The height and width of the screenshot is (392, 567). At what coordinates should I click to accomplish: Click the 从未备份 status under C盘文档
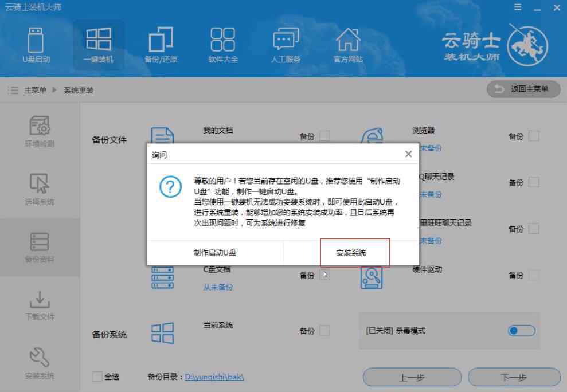click(218, 288)
